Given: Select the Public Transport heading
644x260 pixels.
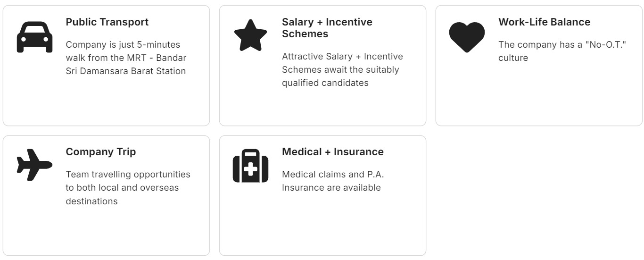Looking at the screenshot, I should [107, 22].
